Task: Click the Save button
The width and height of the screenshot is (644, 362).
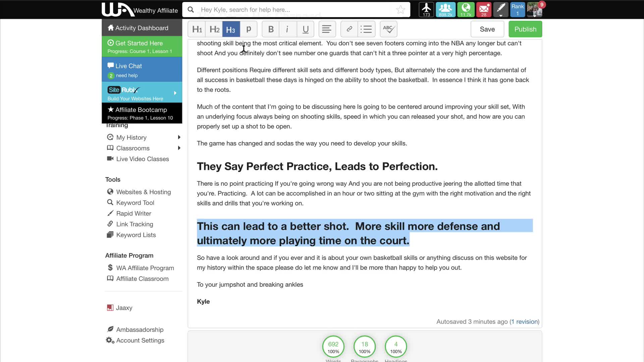Action: pyautogui.click(x=487, y=29)
